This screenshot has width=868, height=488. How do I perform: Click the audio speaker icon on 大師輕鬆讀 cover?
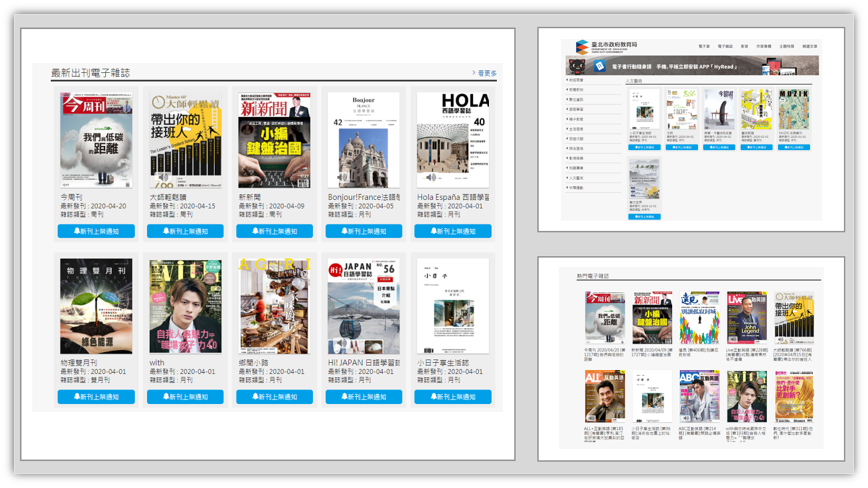click(163, 178)
